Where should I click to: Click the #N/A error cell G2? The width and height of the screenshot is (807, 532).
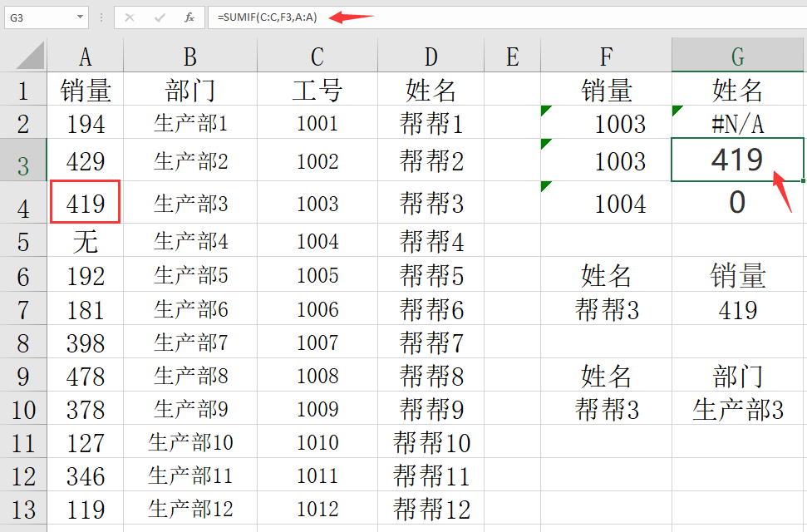(737, 122)
